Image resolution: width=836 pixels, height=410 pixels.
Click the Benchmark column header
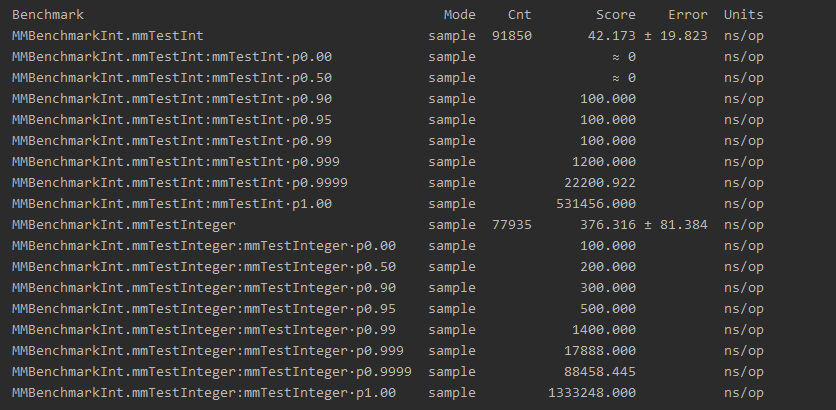tap(48, 15)
